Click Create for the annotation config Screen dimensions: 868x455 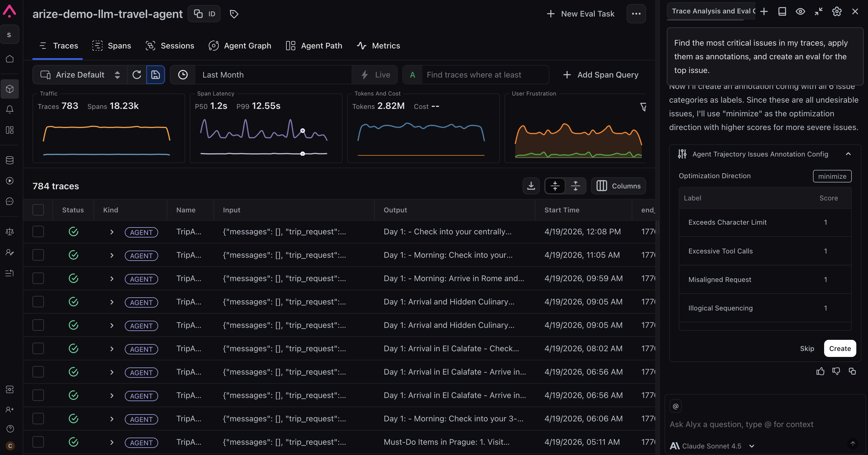840,348
